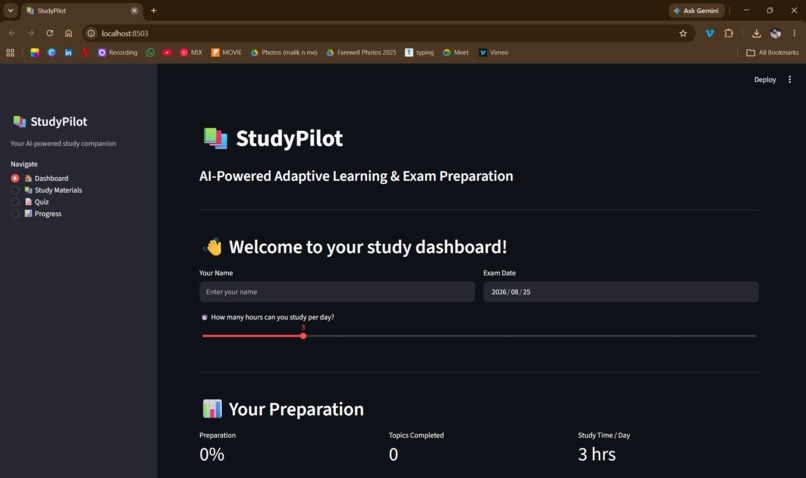Click the AI-Powered Adaptive Learning subtitle
This screenshot has width=806, height=478.
tap(356, 176)
